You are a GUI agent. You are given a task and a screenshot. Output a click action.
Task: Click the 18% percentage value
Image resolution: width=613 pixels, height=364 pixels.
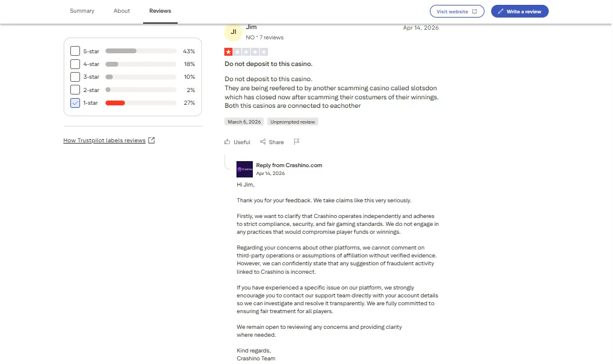[x=190, y=64]
